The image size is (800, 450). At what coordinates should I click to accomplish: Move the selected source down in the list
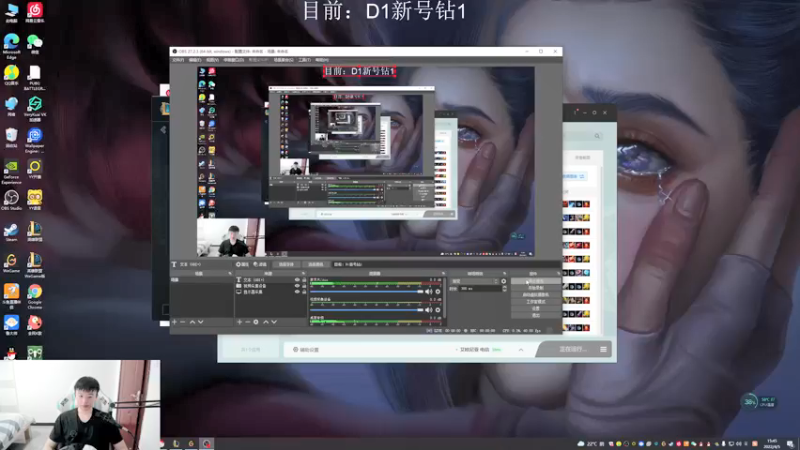(274, 322)
